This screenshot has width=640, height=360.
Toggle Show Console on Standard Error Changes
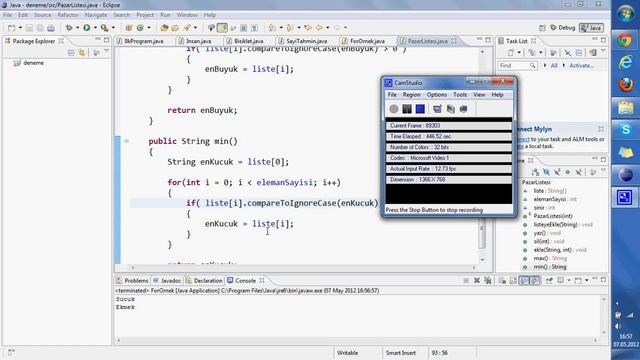pos(535,280)
